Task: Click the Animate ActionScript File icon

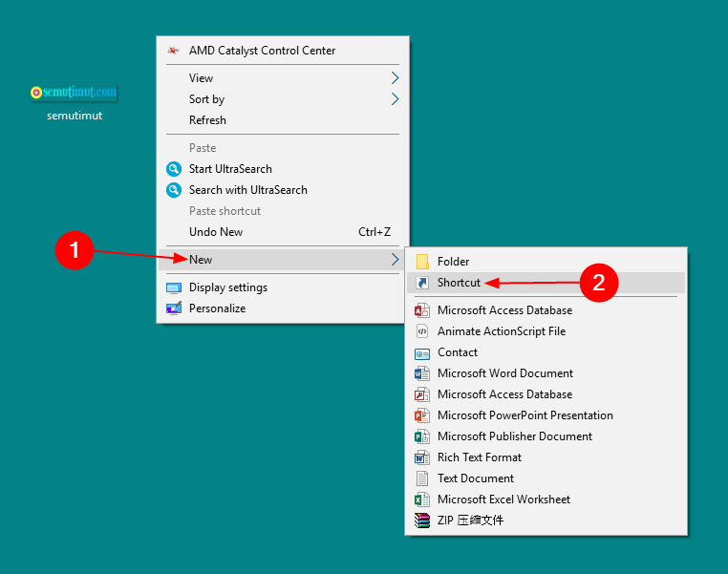Action: coord(422,331)
